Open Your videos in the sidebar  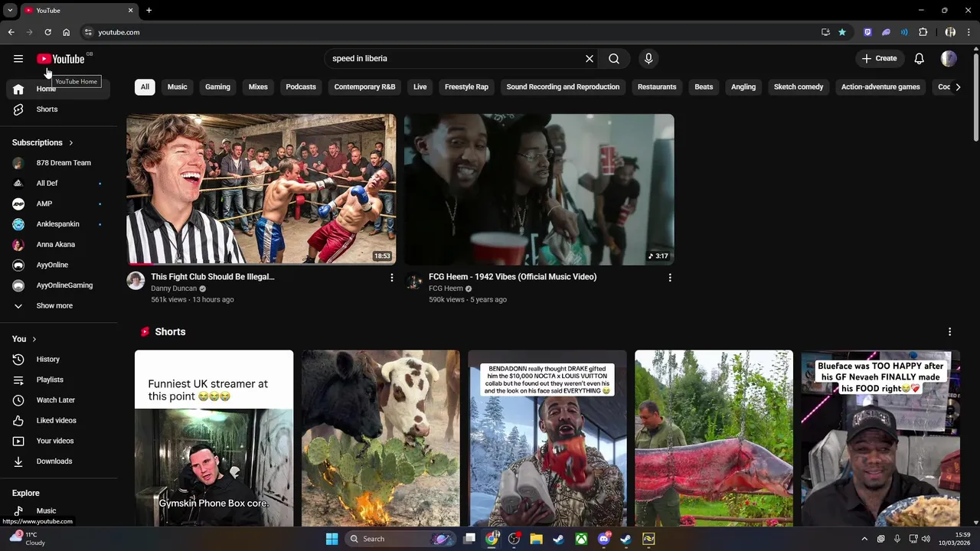[59, 441]
